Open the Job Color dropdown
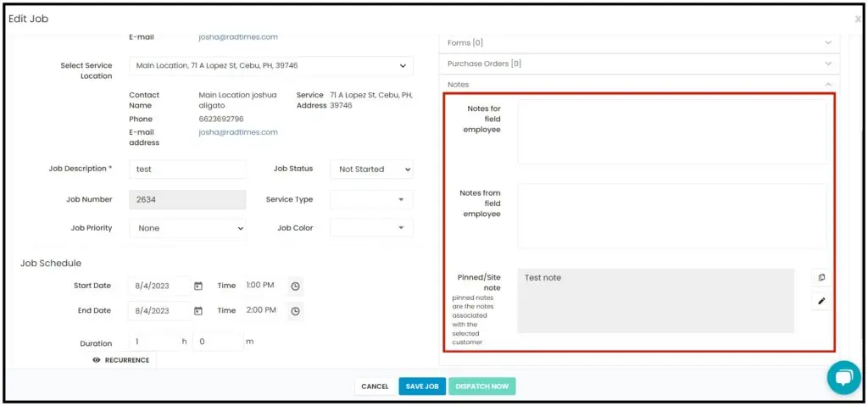The width and height of the screenshot is (868, 406). coord(371,228)
